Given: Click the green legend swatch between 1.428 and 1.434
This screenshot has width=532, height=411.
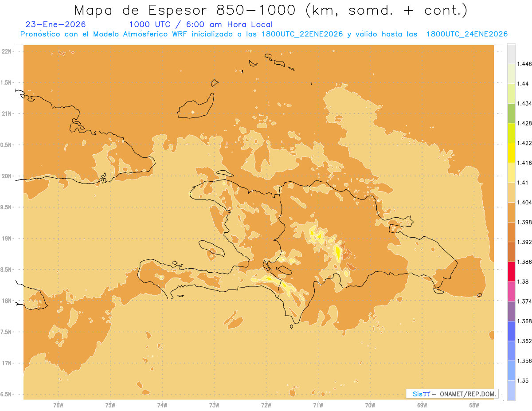Looking at the screenshot, I should (511, 113).
